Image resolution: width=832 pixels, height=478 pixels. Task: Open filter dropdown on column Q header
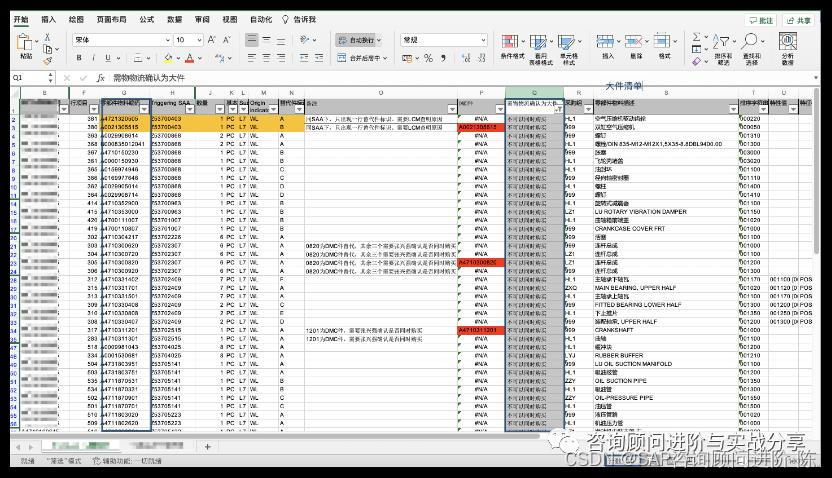point(558,109)
